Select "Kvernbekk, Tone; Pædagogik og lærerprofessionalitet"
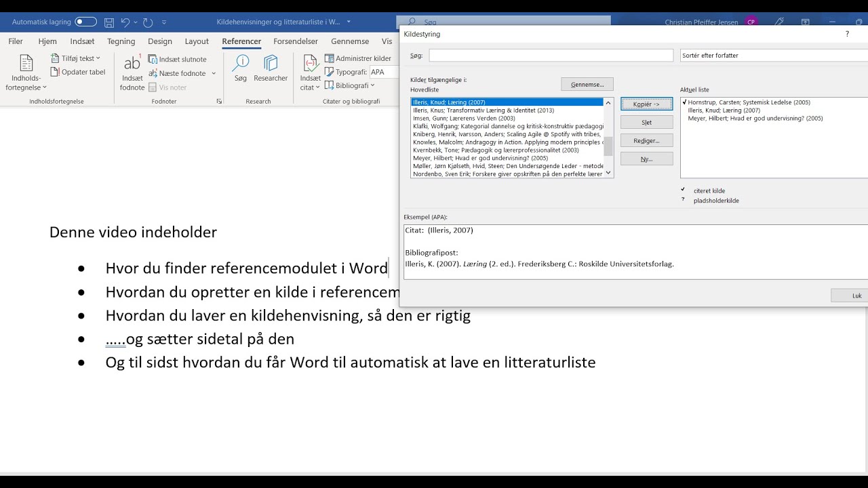This screenshot has width=868, height=488. (507, 150)
